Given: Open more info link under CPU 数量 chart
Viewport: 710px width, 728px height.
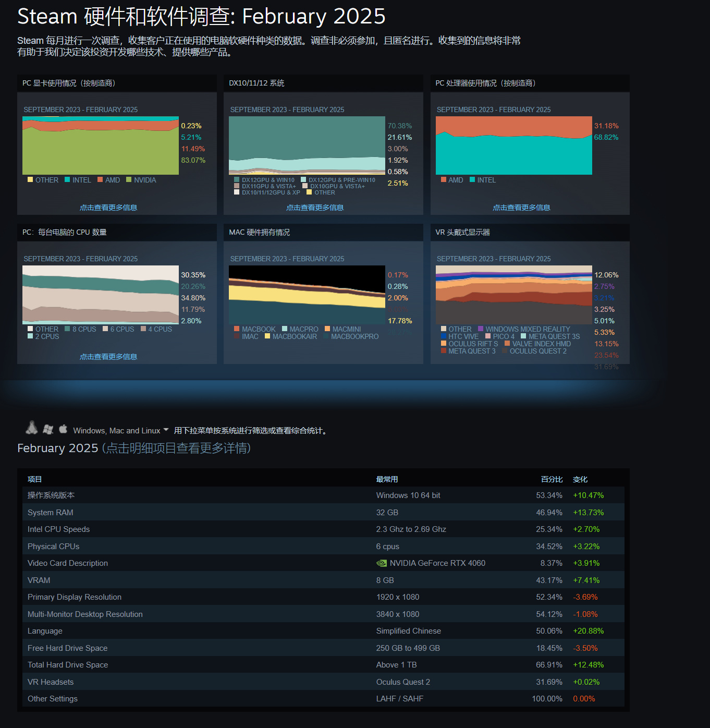Looking at the screenshot, I should pos(108,357).
